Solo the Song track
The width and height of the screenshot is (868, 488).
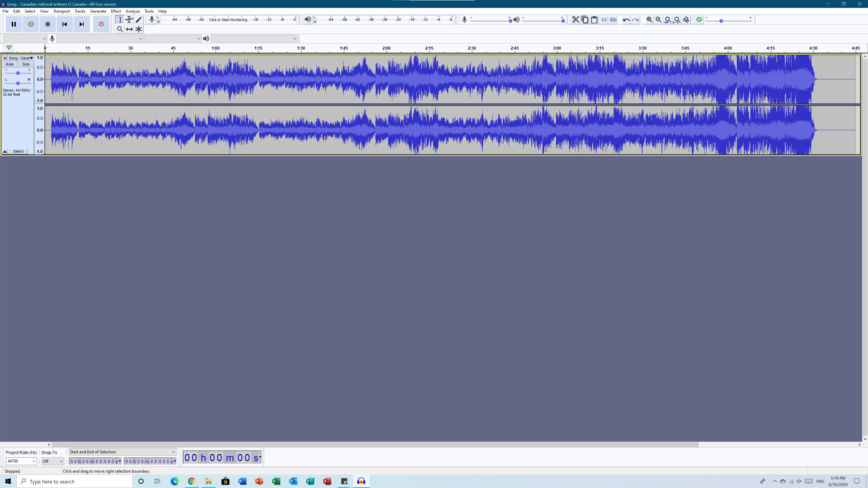[26, 64]
